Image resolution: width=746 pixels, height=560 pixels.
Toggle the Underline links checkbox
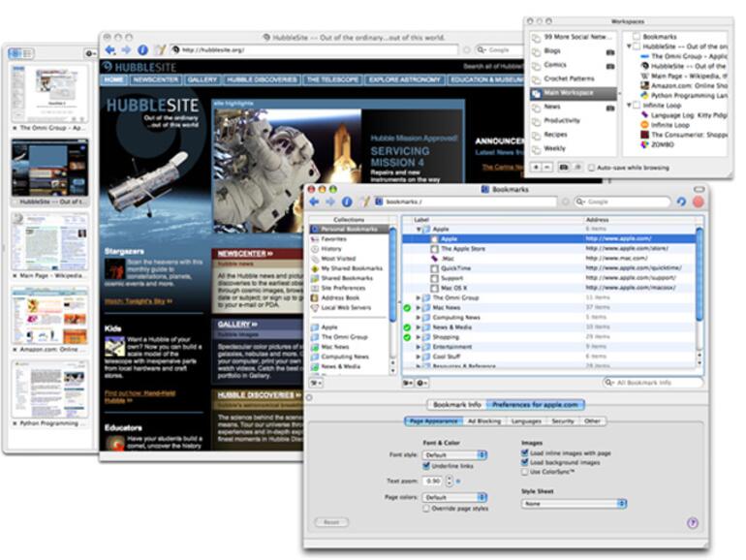coord(426,466)
